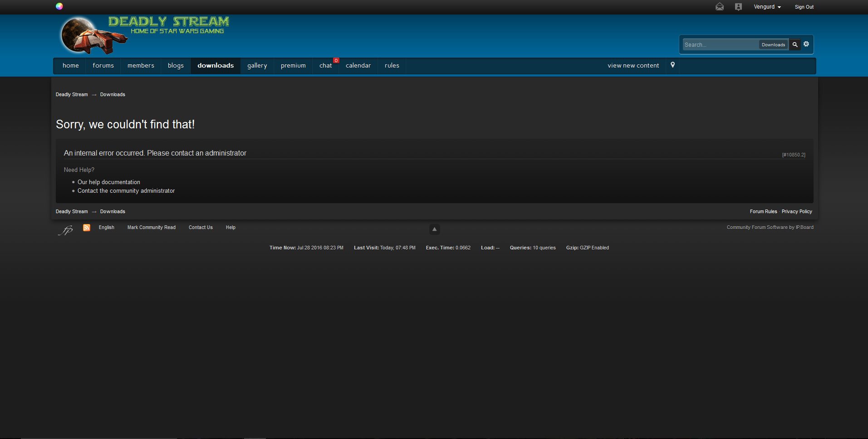Click the back-to-top arrow button

coord(434,229)
